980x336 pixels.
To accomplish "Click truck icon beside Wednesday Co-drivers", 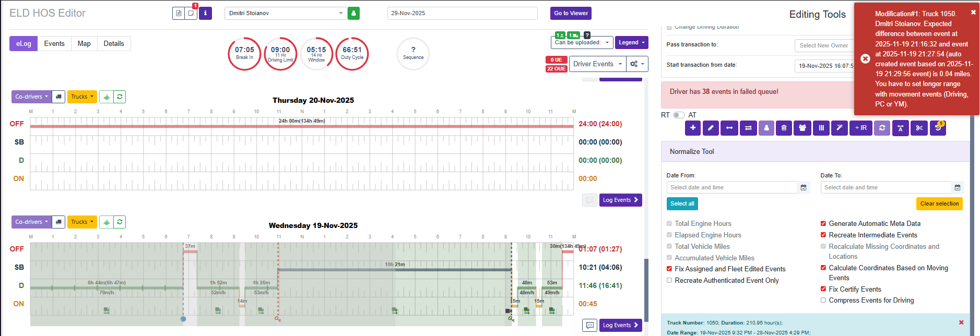I will pyautogui.click(x=59, y=222).
